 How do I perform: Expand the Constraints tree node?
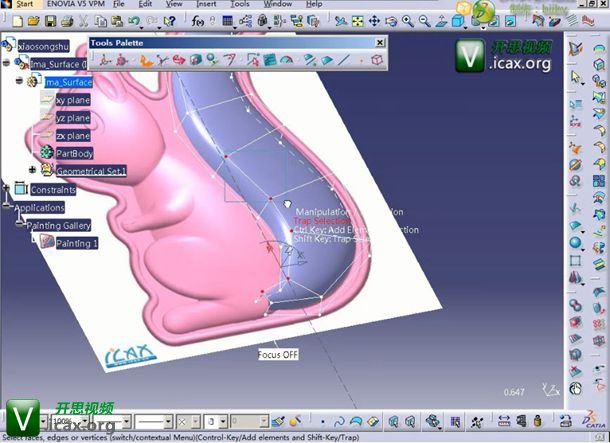pos(7,189)
